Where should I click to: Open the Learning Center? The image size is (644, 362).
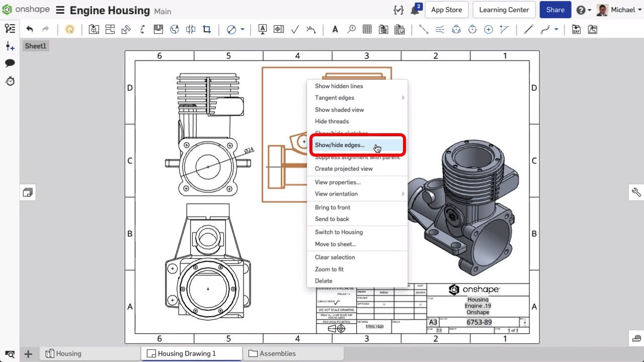click(x=504, y=10)
